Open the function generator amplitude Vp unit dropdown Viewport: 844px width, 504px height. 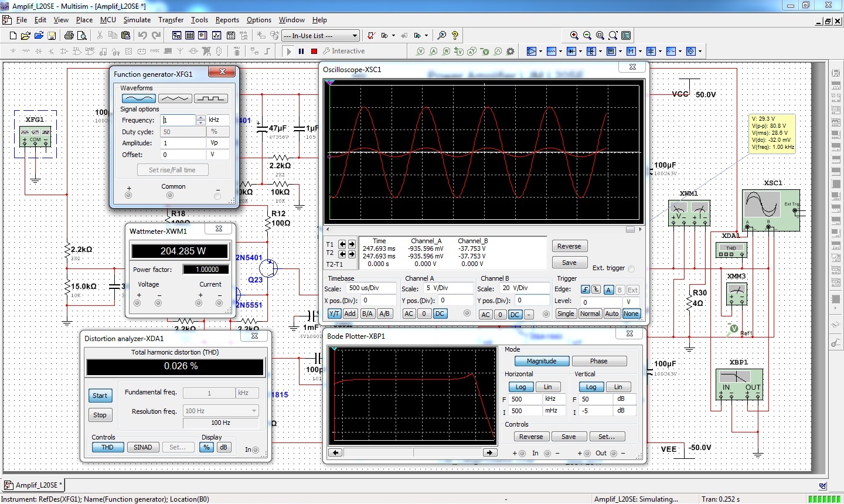pyautogui.click(x=219, y=143)
